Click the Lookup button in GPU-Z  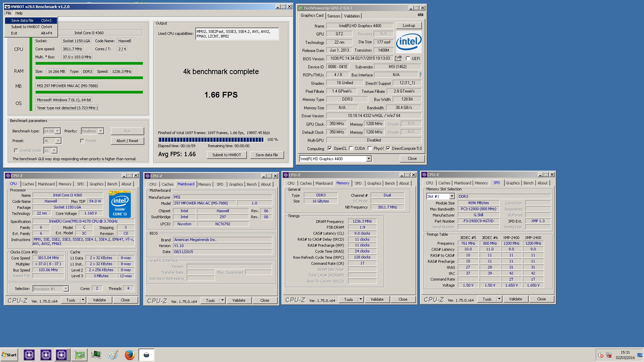point(409,25)
